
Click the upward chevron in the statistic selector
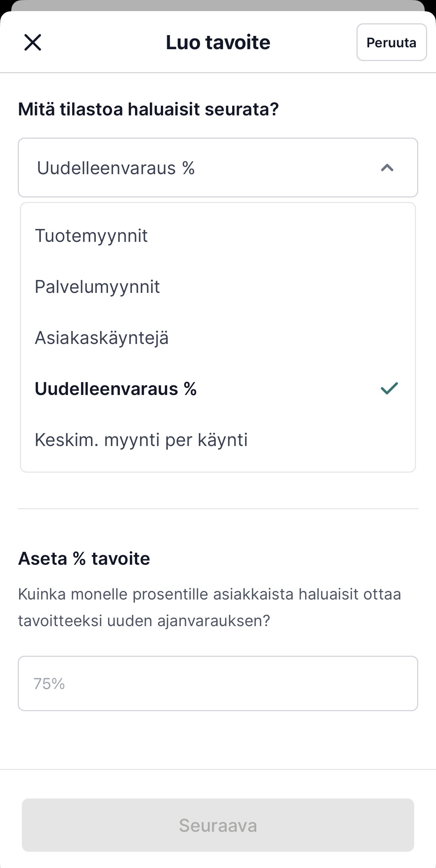tap(387, 168)
